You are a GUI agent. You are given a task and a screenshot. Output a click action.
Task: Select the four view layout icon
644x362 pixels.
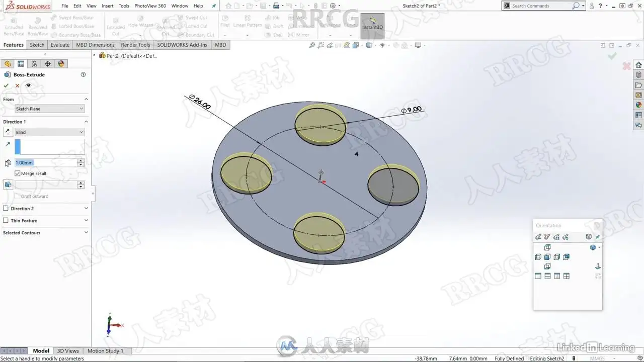click(567, 276)
